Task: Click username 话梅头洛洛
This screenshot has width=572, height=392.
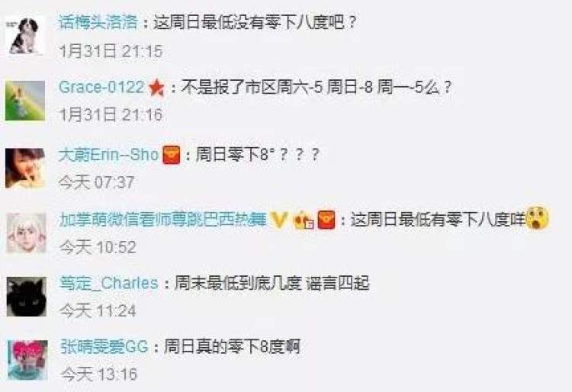Action: coord(98,23)
